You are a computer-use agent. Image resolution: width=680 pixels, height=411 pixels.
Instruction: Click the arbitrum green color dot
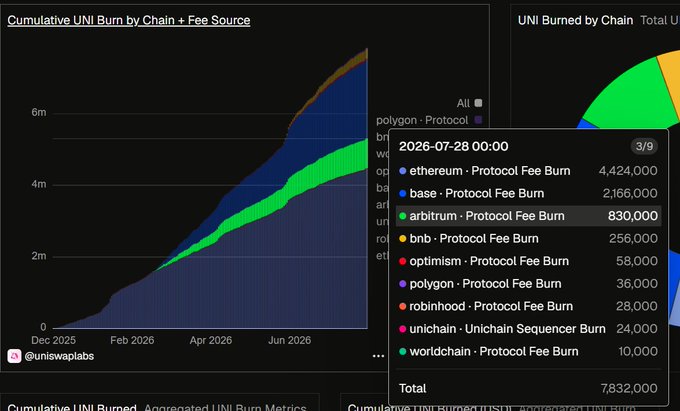[x=402, y=216]
